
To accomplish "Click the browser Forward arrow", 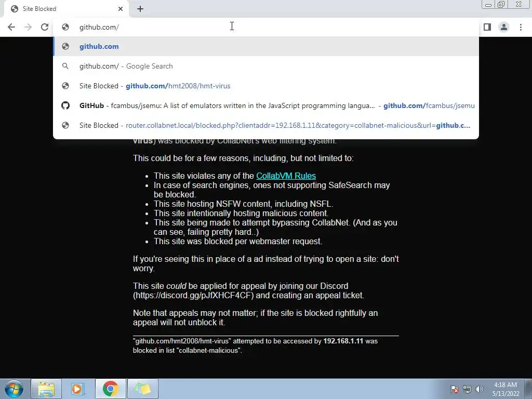I will tap(28, 27).
